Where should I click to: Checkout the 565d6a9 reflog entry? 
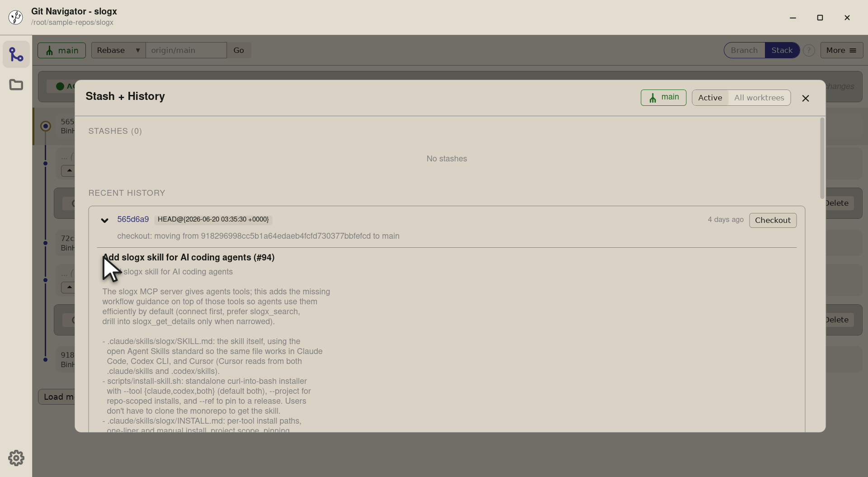(x=773, y=220)
